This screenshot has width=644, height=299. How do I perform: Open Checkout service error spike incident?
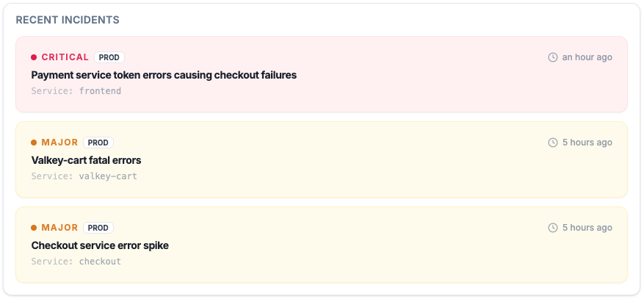pyautogui.click(x=100, y=245)
